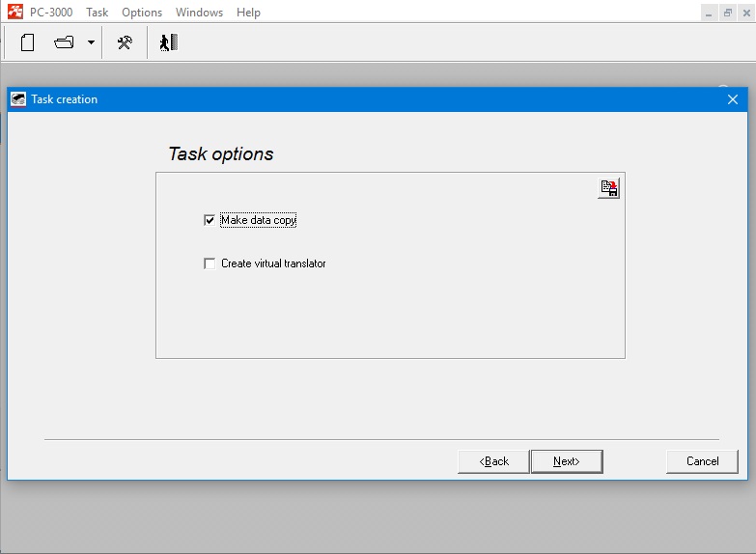756x554 pixels.
Task: Click the exit program toolbar icon
Action: (169, 42)
